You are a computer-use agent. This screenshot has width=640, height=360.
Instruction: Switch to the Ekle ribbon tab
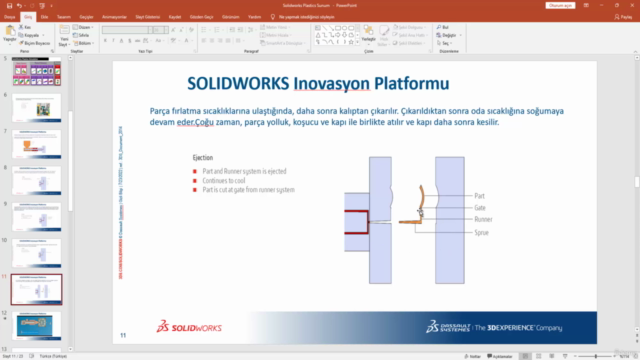click(44, 17)
